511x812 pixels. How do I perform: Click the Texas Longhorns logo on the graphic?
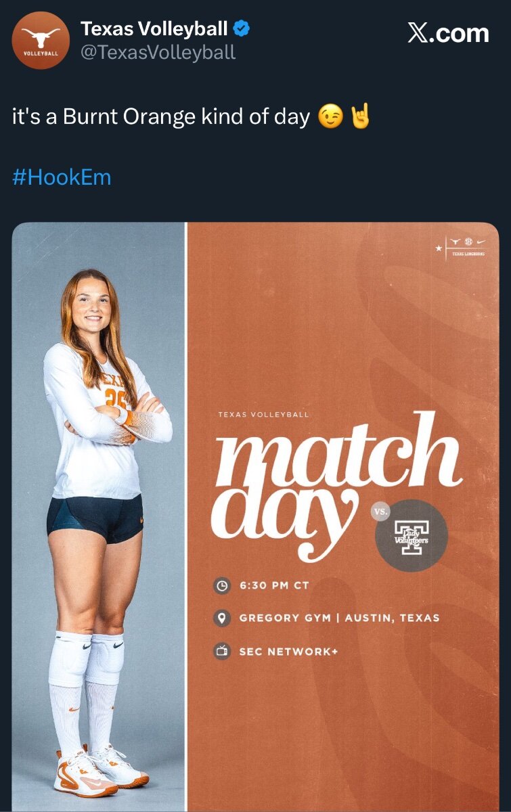point(464,245)
